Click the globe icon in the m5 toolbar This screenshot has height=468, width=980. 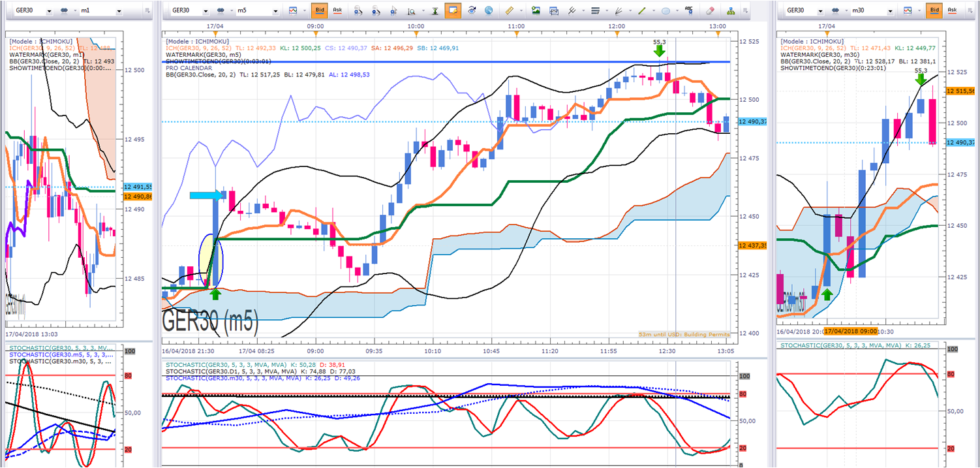(489, 10)
